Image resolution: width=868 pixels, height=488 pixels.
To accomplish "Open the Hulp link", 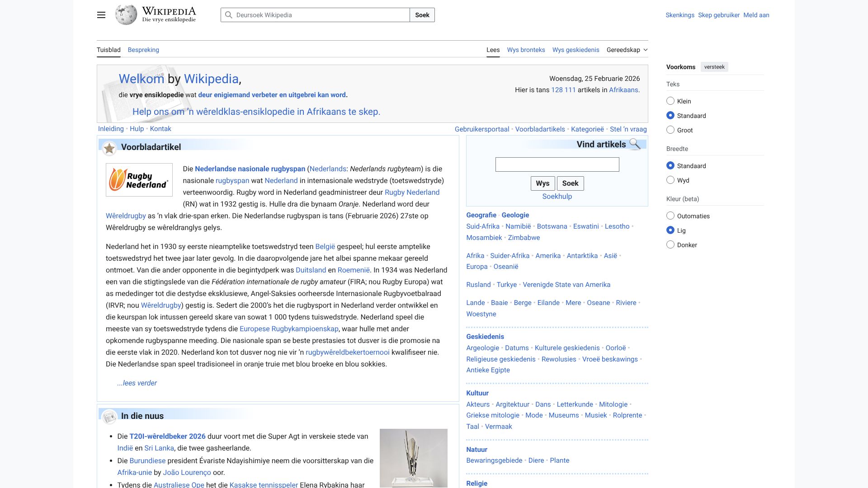I will [x=137, y=129].
